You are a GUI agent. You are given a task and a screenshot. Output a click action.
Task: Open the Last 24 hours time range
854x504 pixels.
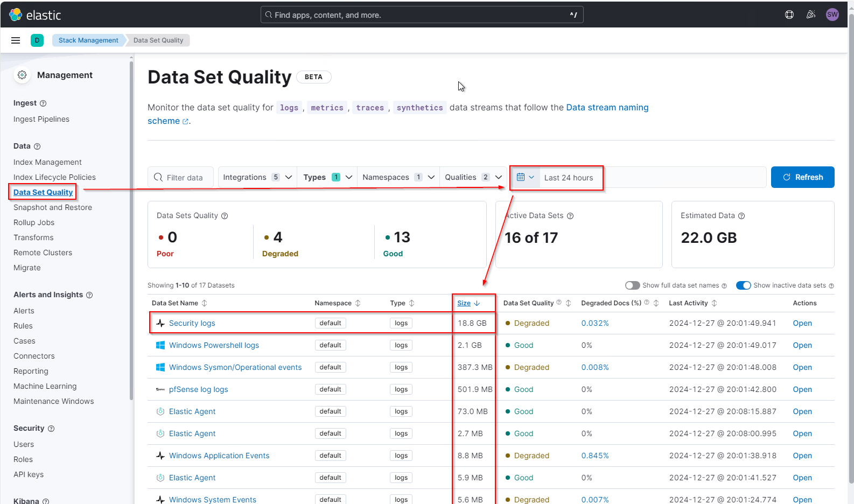coord(569,178)
